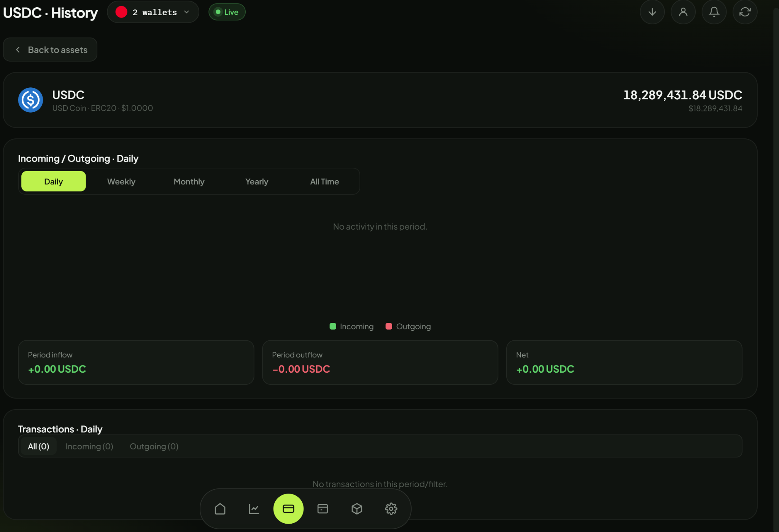Open the chart analytics nav icon
This screenshot has height=532, width=779.
(x=254, y=509)
